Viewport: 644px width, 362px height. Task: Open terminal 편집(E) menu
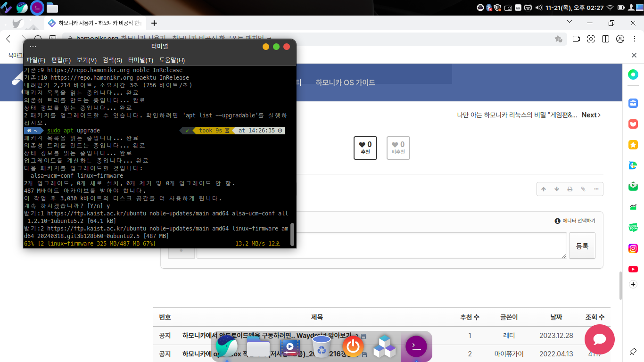point(61,60)
